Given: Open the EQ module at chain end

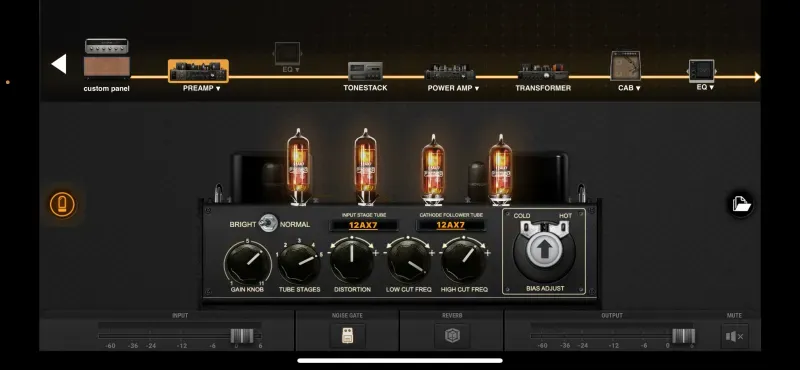Looking at the screenshot, I should point(702,75).
